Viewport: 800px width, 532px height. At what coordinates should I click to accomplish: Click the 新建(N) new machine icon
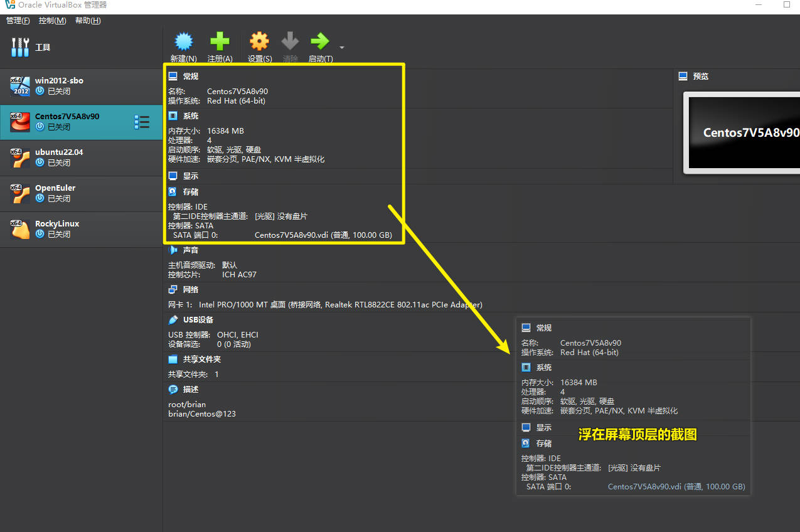[x=183, y=42]
